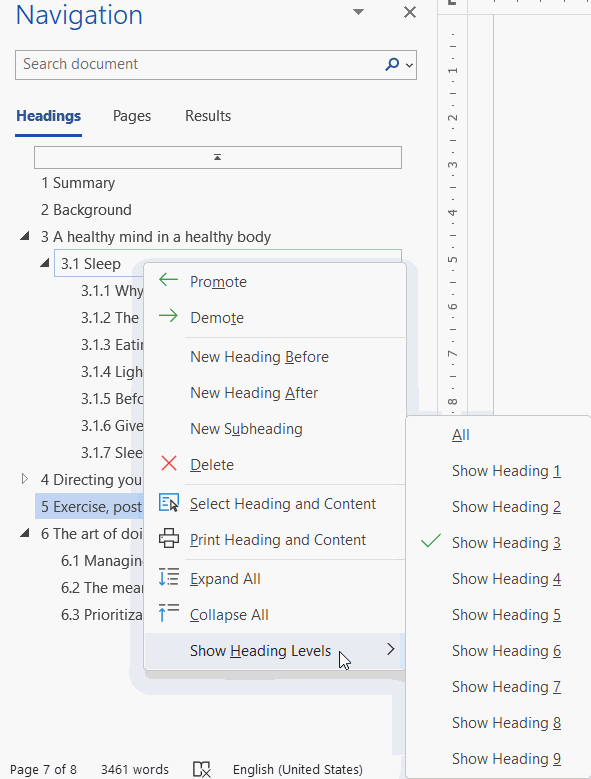Choose New Subheading from context menu
The width and height of the screenshot is (591, 779).
(x=246, y=428)
